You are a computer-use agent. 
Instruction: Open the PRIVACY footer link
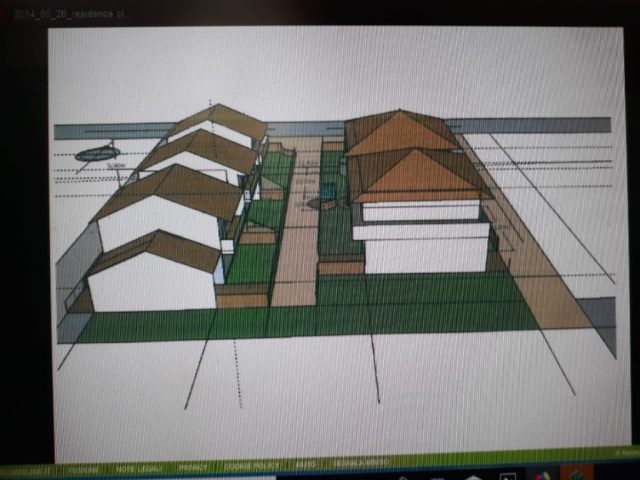pos(192,467)
